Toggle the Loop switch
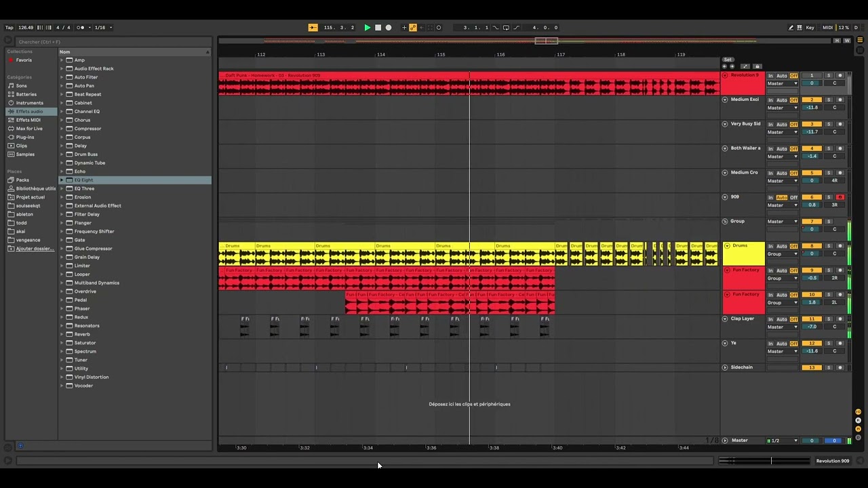 [506, 28]
